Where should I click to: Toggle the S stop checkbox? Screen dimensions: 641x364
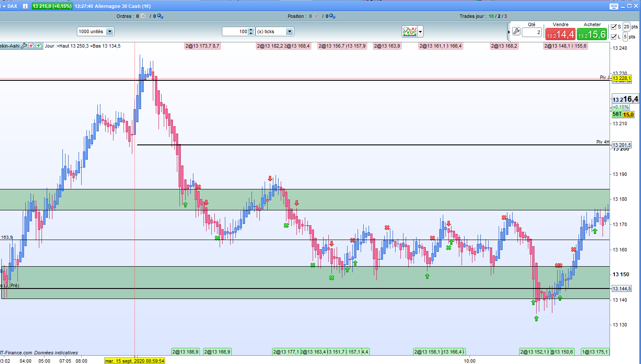613,27
